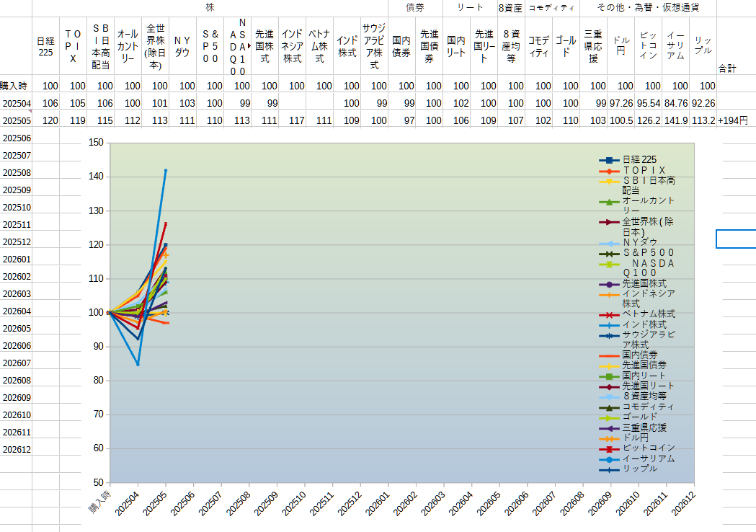Click overflow arrow in NASDAQ100 header cell

[x=249, y=46]
